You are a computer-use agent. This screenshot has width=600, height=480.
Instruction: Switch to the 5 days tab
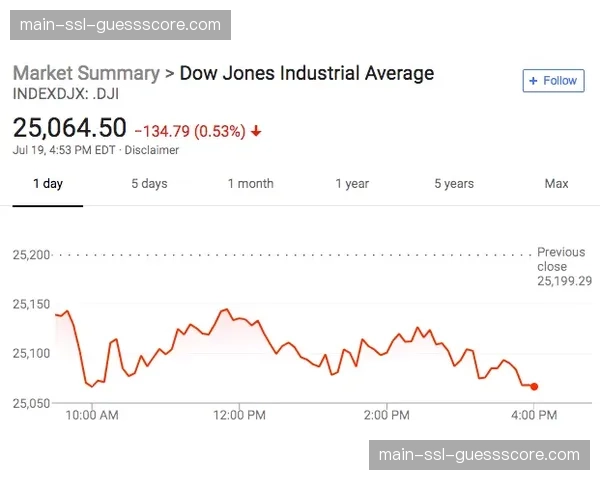pos(149,184)
